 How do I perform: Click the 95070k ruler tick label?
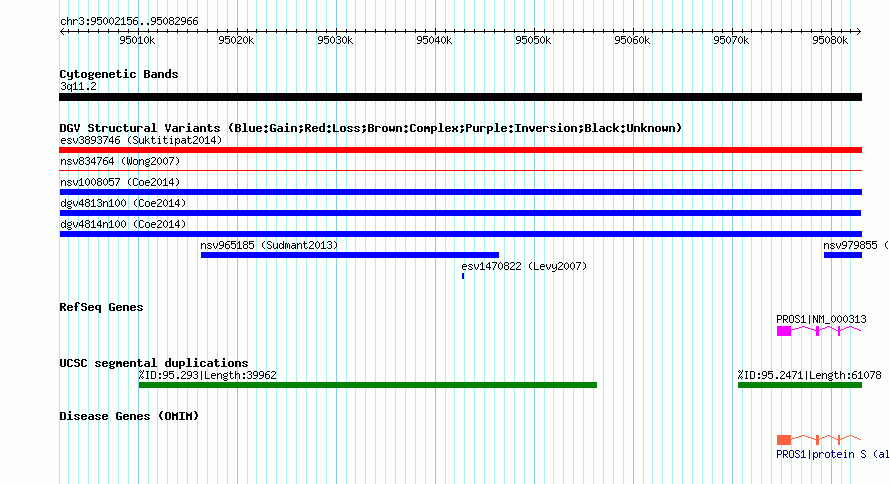pos(731,40)
